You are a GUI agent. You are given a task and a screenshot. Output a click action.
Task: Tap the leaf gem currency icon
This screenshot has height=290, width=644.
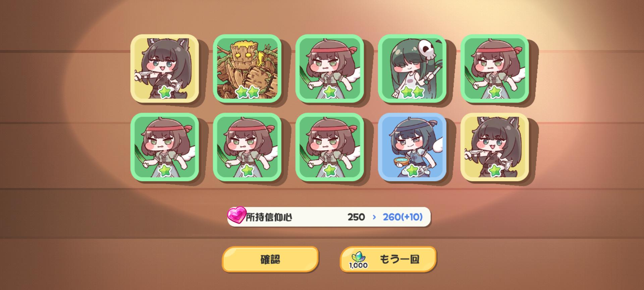pyautogui.click(x=358, y=257)
